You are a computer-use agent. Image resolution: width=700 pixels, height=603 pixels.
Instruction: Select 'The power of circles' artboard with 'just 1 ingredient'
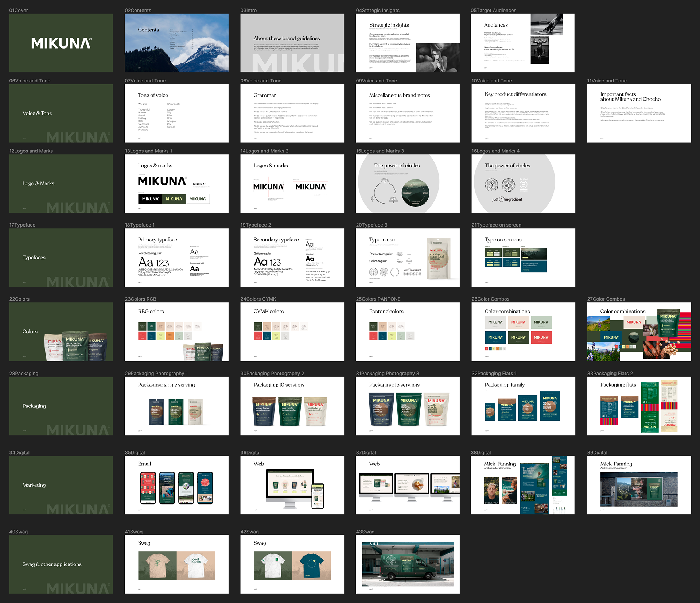[523, 183]
